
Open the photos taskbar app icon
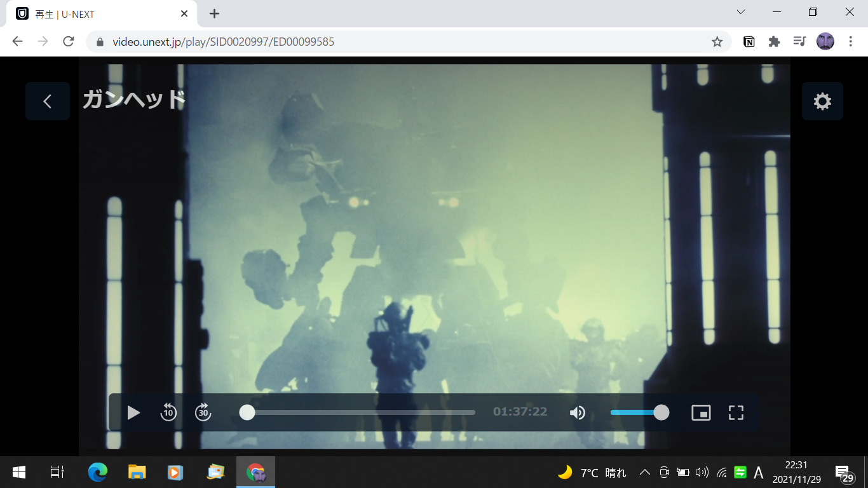[x=216, y=472]
